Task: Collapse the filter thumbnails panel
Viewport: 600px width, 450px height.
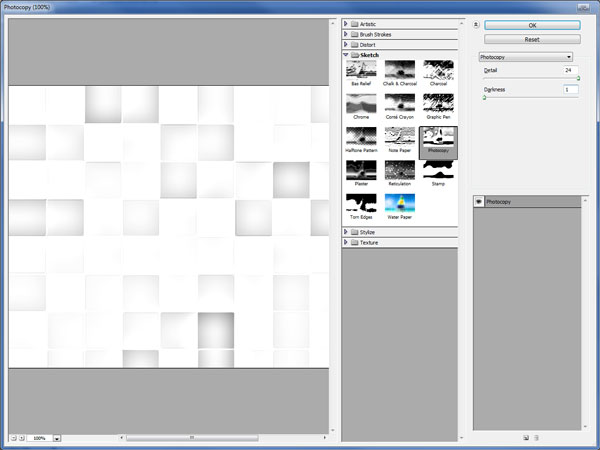Action: (x=476, y=24)
